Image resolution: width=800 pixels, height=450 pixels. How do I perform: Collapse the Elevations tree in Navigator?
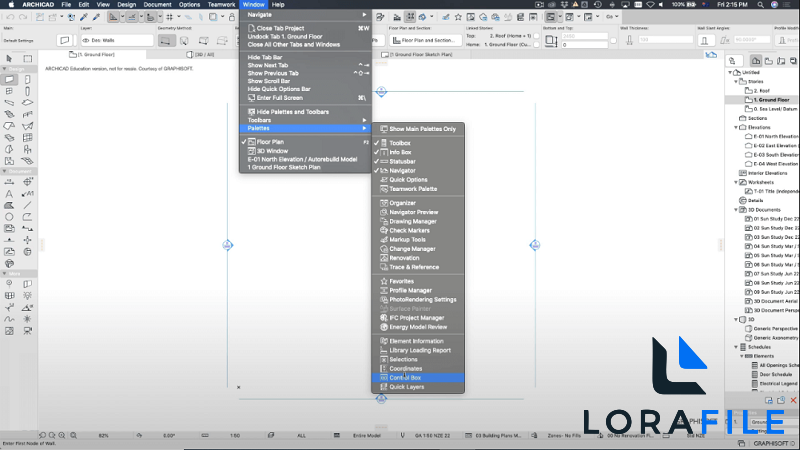pos(736,127)
